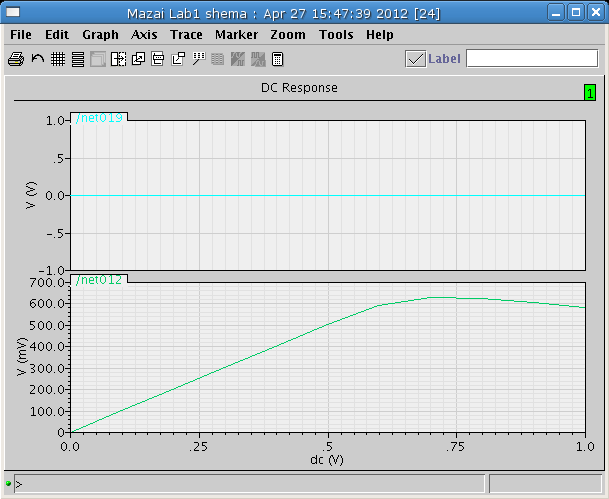Open the Tools menu
Image resolution: width=609 pixels, height=499 pixels.
click(x=336, y=35)
